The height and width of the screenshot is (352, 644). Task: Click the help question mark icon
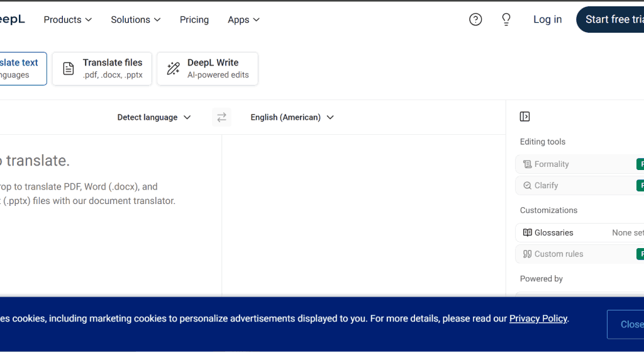(x=475, y=20)
